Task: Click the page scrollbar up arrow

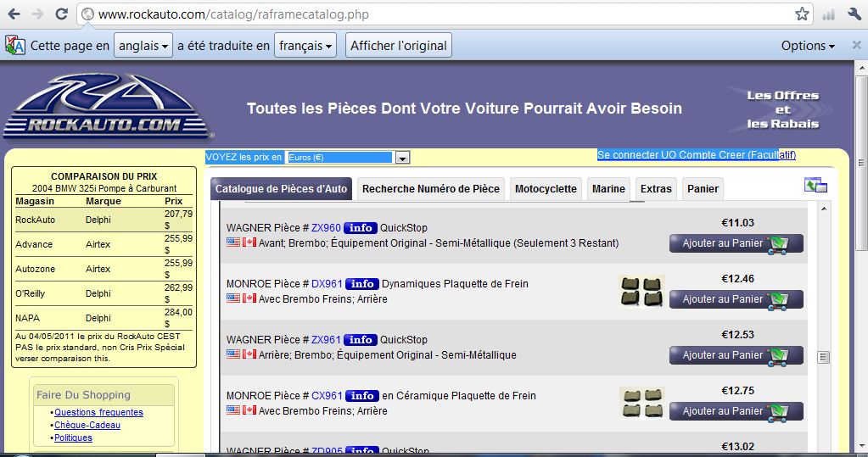Action: (861, 67)
